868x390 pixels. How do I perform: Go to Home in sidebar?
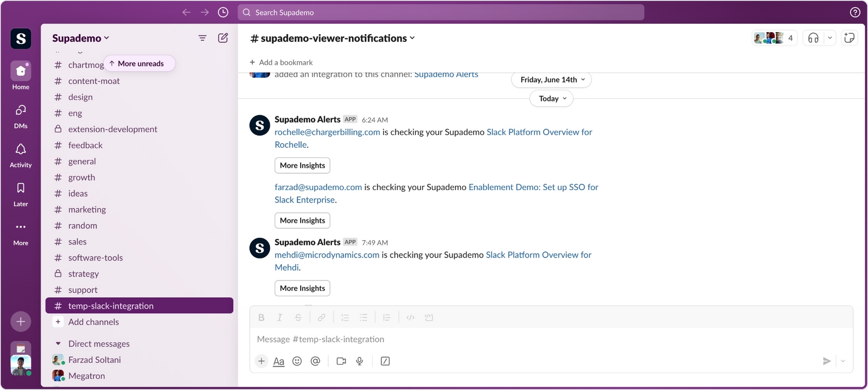tap(21, 76)
